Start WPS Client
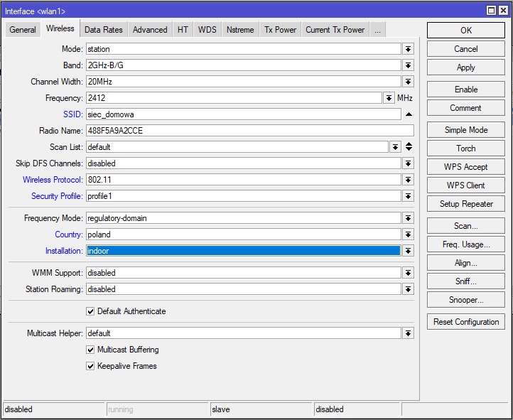Screen dimensions: 513x420 point(466,185)
